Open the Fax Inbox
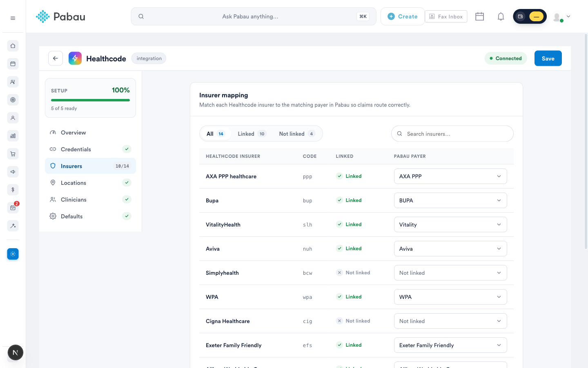 coord(446,16)
